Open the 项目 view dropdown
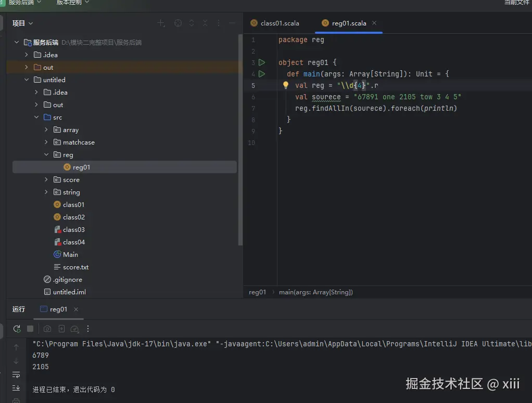The image size is (532, 403). click(22, 23)
